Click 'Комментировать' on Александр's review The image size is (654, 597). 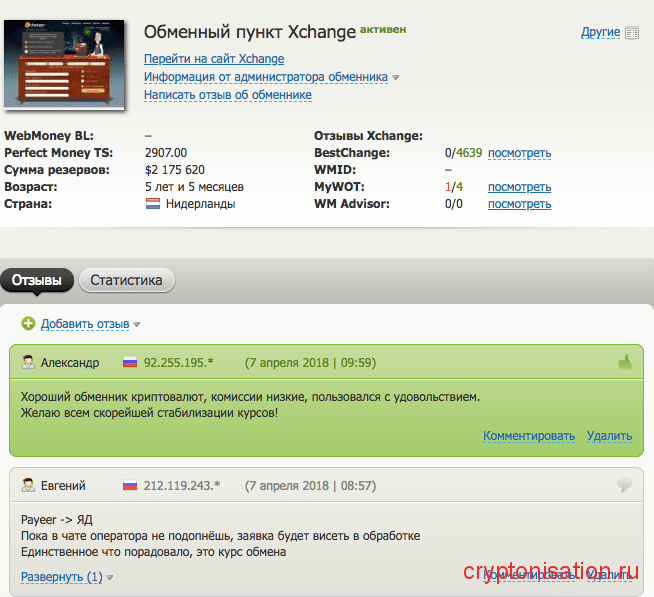tap(529, 436)
